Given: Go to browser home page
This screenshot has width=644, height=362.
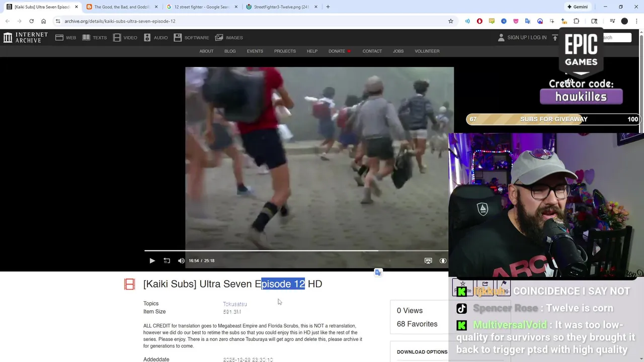Looking at the screenshot, I should (44, 21).
